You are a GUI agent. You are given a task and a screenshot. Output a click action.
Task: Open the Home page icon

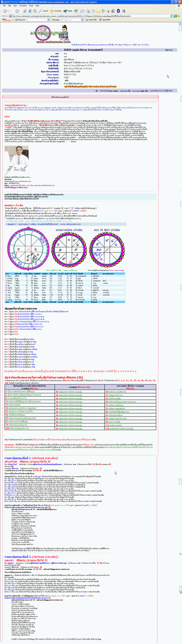[x=35, y=11]
